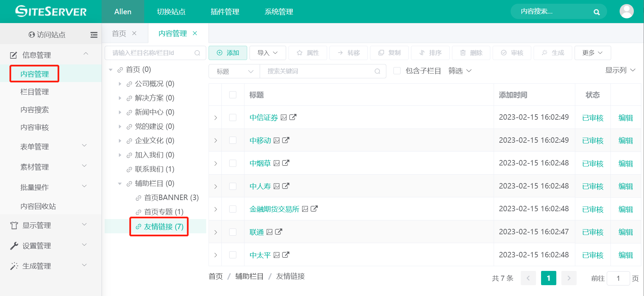Click 编辑 for 中信证券
The image size is (644, 296).
(x=625, y=118)
